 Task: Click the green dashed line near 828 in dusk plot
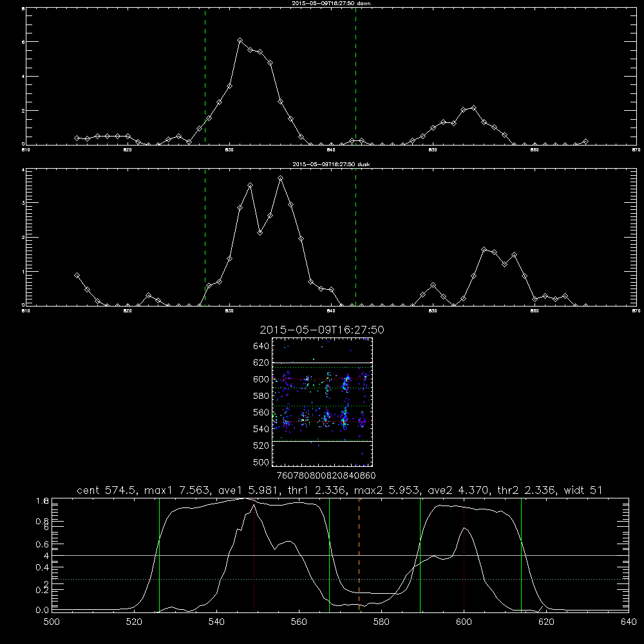[x=205, y=237]
